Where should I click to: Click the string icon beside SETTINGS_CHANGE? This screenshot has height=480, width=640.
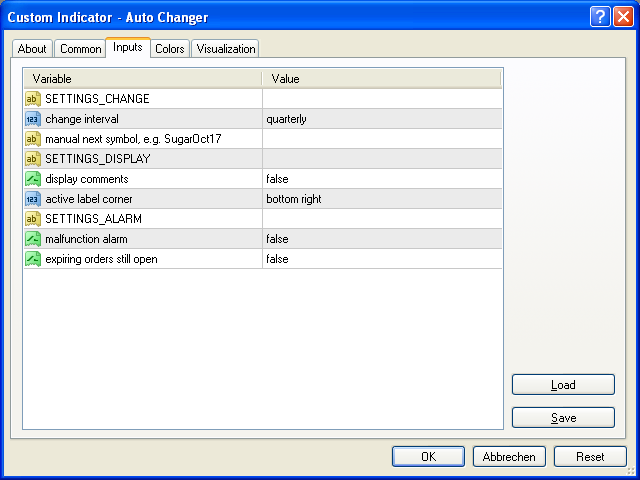point(32,99)
